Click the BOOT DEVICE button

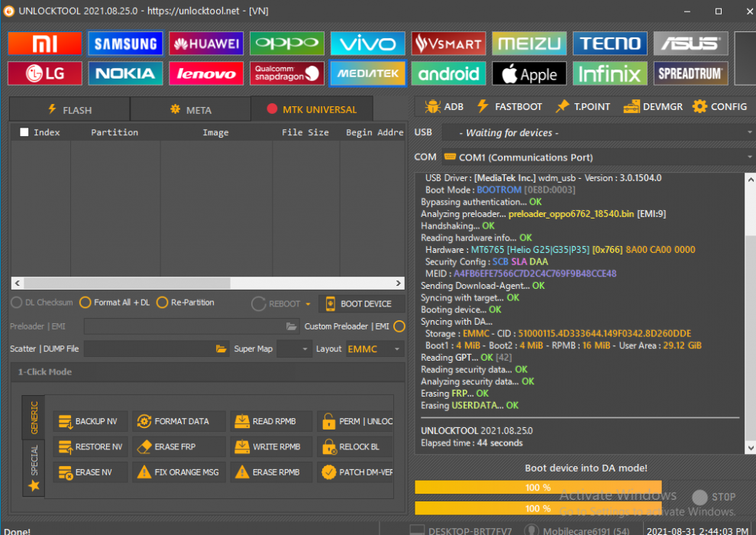pos(362,304)
